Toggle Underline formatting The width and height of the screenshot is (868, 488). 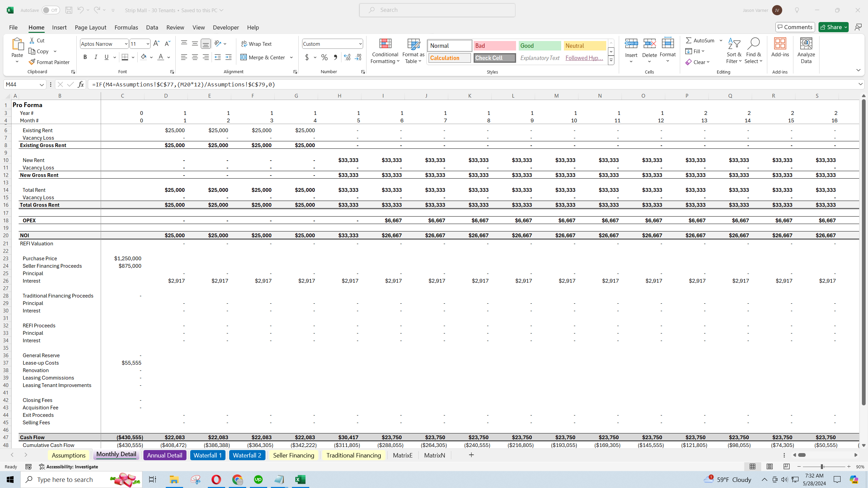[107, 57]
